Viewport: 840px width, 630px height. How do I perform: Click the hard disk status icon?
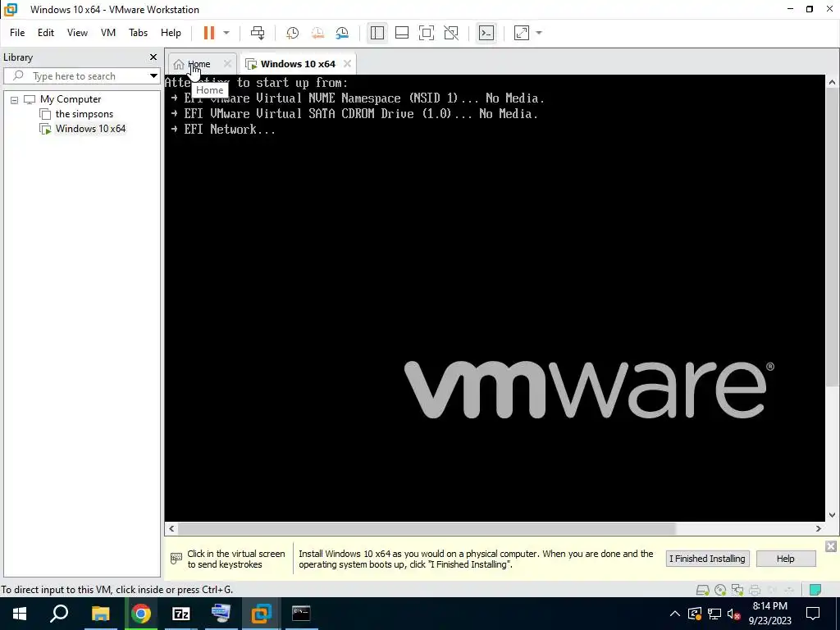pos(702,591)
